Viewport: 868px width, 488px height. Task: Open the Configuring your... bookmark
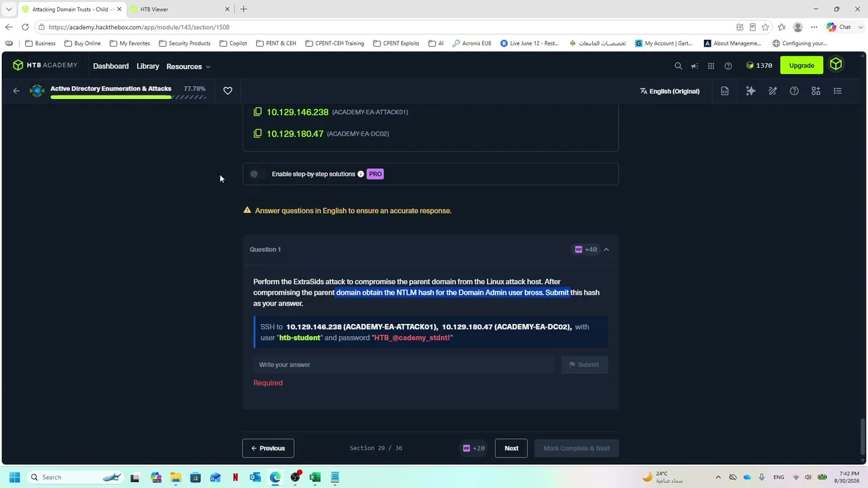(800, 43)
